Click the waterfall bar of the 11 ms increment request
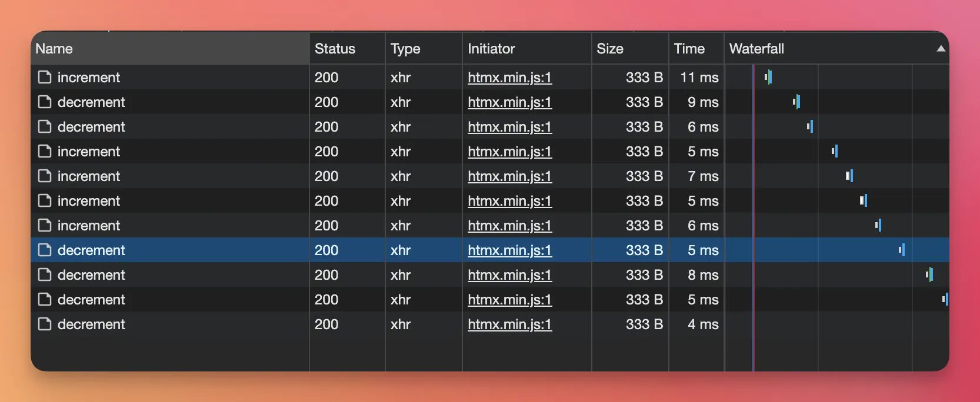Viewport: 980px width, 402px height. (768, 77)
